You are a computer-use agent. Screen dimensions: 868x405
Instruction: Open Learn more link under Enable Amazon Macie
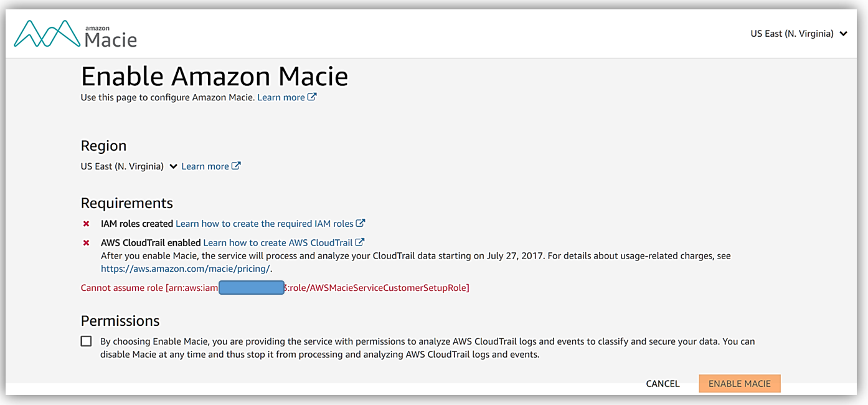pos(281,97)
